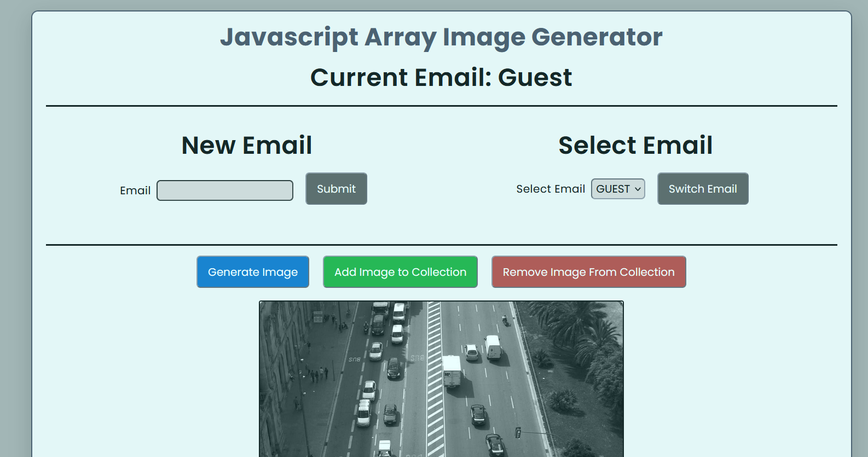The image size is (868, 457).
Task: Click the Email text input field
Action: pos(225,190)
